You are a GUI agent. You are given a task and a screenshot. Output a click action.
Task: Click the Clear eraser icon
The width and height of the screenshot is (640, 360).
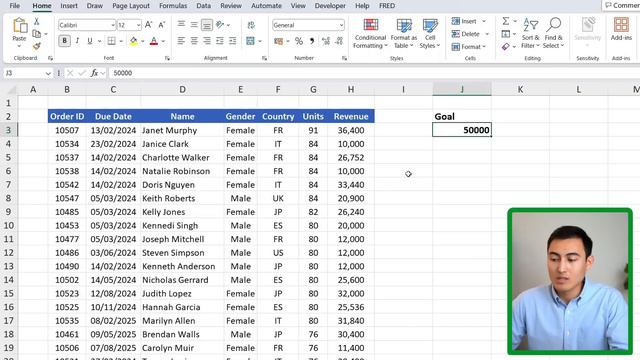505,47
